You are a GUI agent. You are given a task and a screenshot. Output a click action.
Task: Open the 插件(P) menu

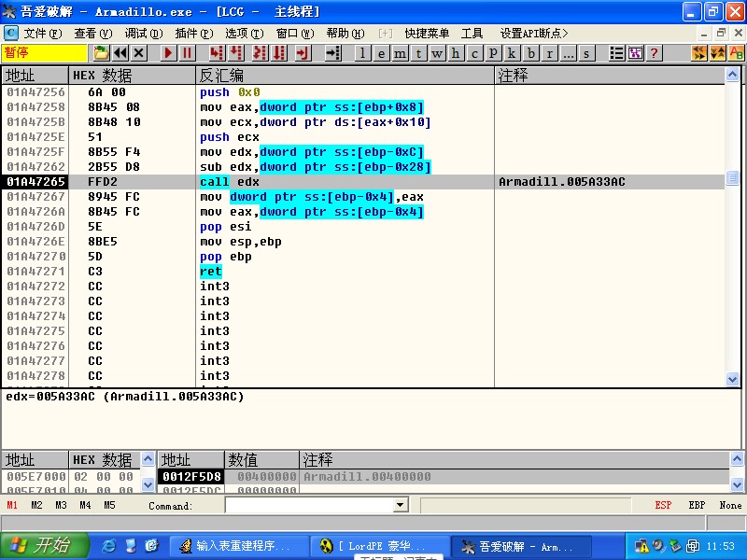194,34
